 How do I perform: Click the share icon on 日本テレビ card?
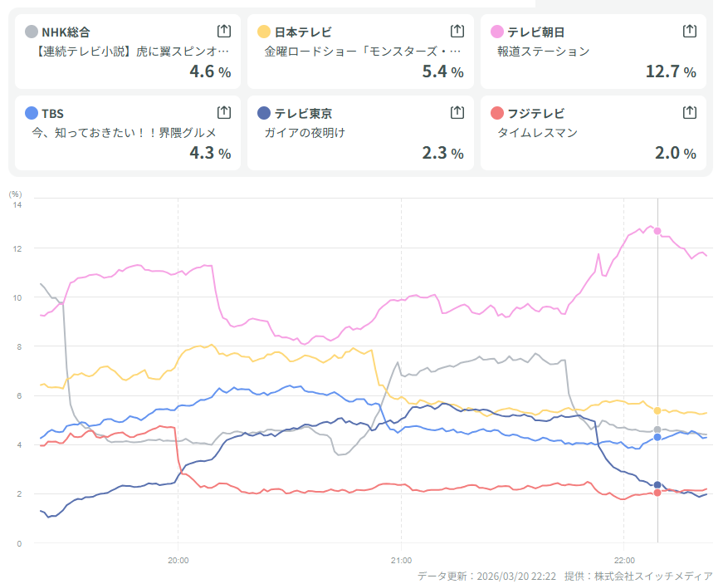(457, 31)
